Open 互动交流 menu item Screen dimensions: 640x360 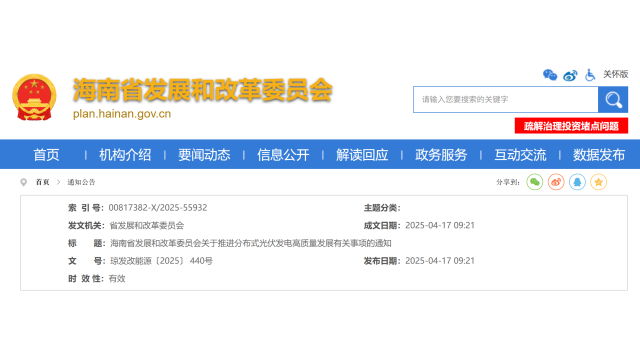[x=520, y=155]
